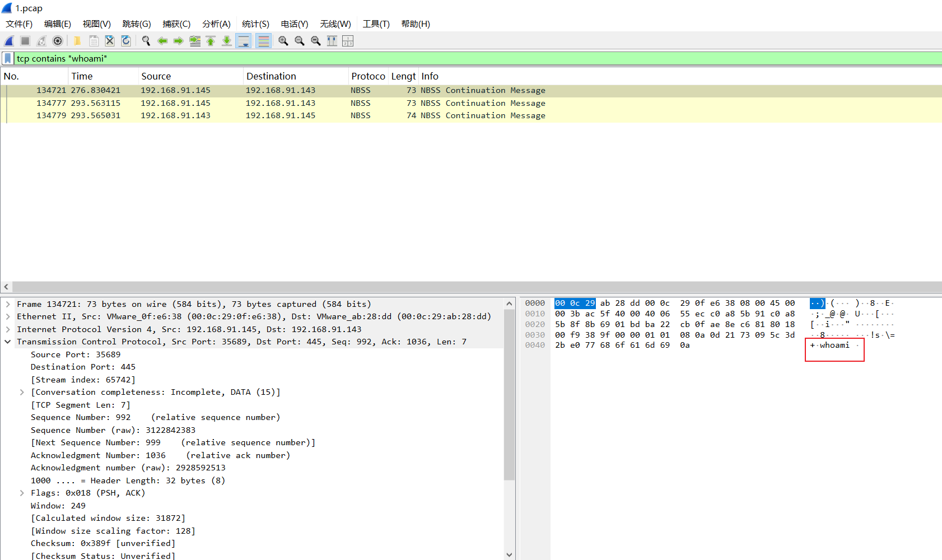Image resolution: width=942 pixels, height=560 pixels.
Task: Start capturing packets with shark fin icon
Action: [x=10, y=41]
